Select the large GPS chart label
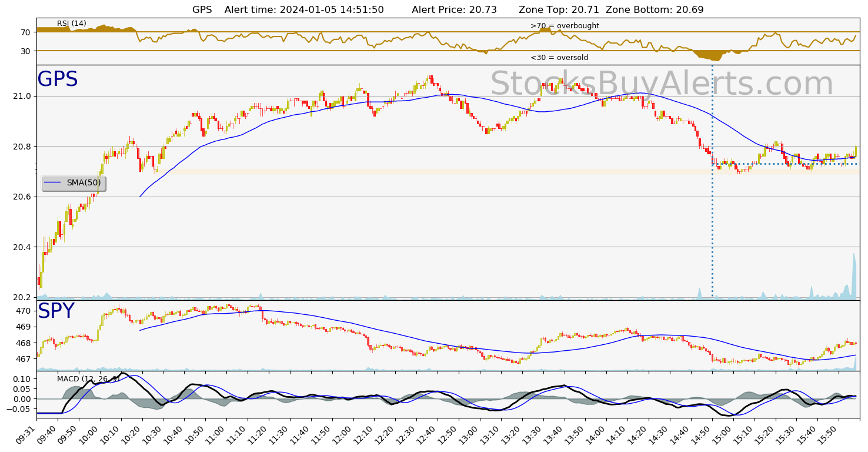This screenshot has height=452, width=868. (x=58, y=79)
